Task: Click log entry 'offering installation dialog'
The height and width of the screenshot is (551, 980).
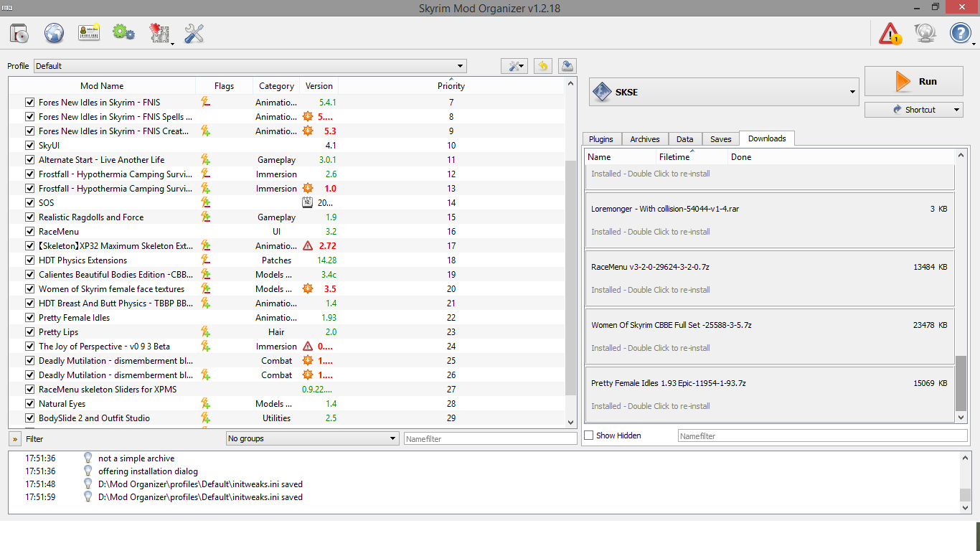Action: coord(148,471)
